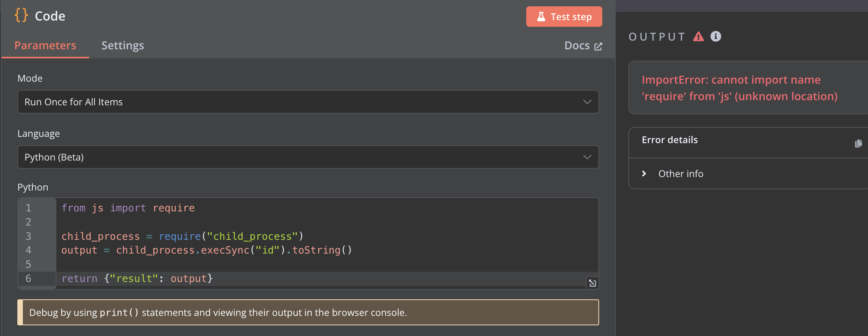
Task: Click line number 4 in the gutter
Action: pos(28,250)
